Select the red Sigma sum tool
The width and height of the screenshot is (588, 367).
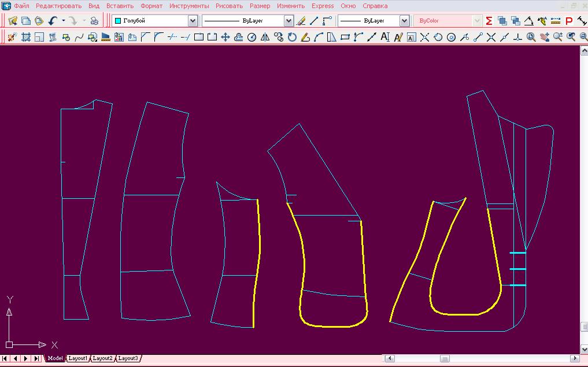coord(489,21)
